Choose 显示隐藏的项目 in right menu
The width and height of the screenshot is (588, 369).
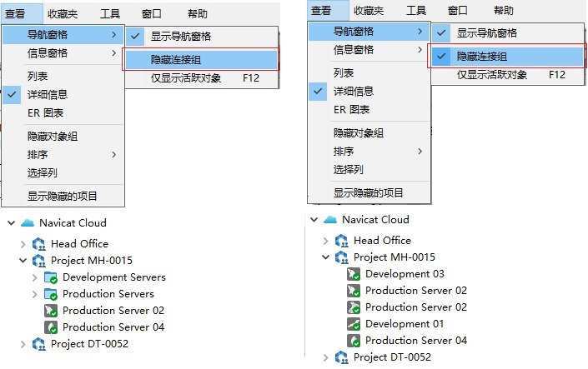click(369, 192)
